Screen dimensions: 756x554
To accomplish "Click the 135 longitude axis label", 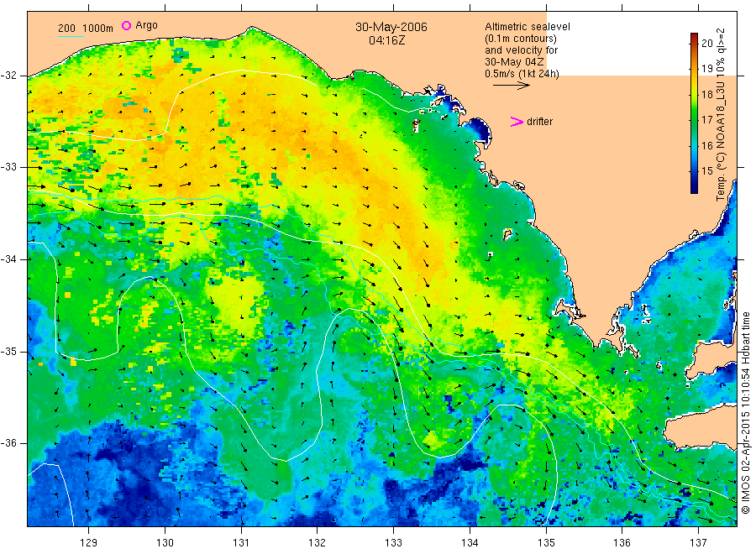I will (546, 543).
